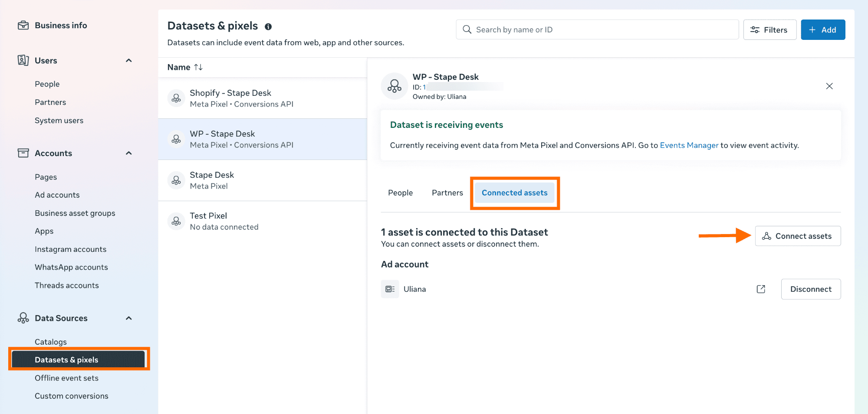This screenshot has width=868, height=414.
Task: Open the Filters button
Action: (769, 30)
